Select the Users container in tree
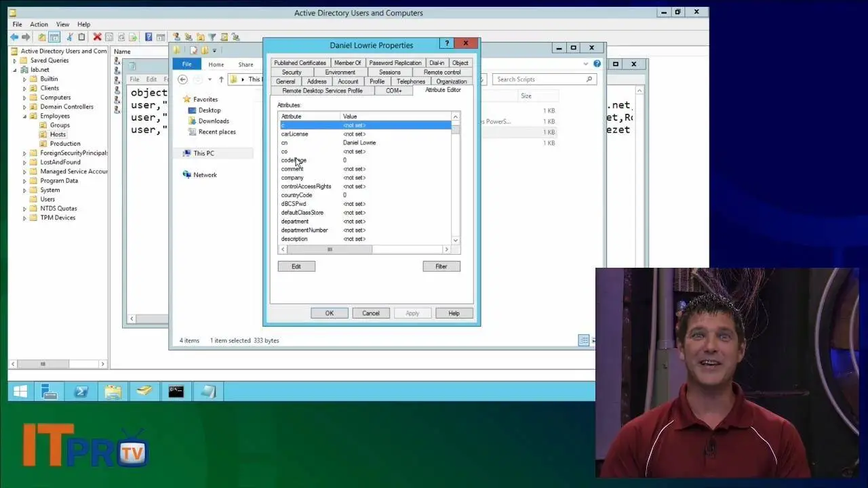Image resolution: width=868 pixels, height=488 pixels. click(47, 199)
